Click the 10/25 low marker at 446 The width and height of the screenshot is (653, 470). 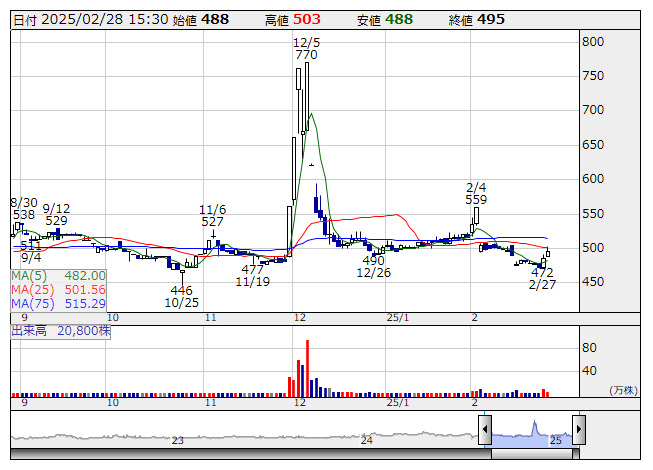(x=181, y=296)
